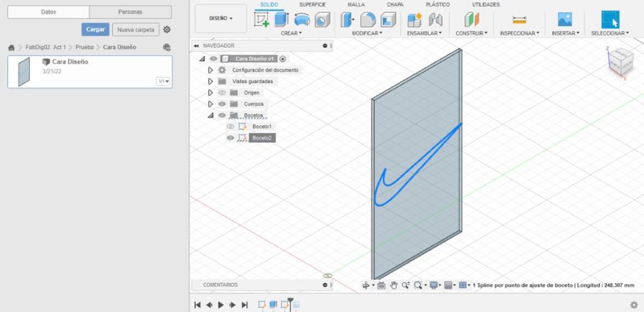644x312 pixels.
Task: Switch to the SUPERFICIE tab
Action: coord(312,4)
